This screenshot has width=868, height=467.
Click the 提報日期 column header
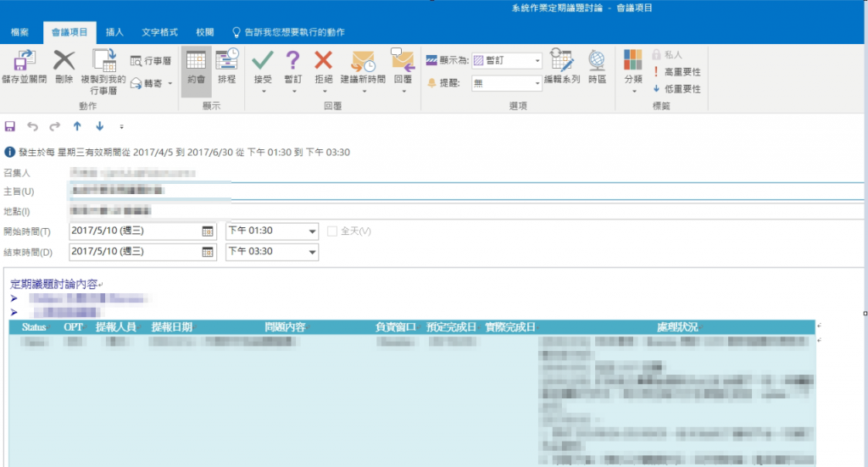171,327
